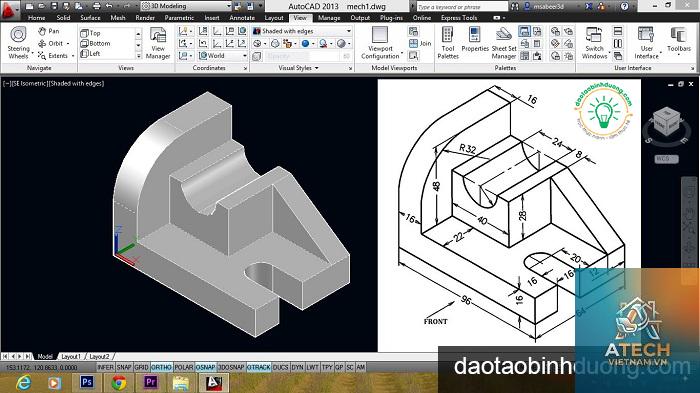Toggle 3DOSNAP in status bar

tap(231, 367)
